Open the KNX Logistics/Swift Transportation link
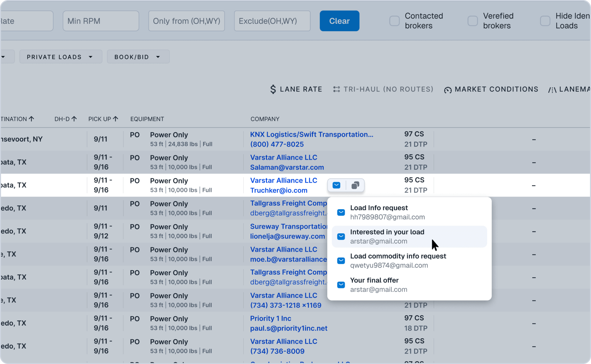This screenshot has width=591, height=364. pyautogui.click(x=312, y=134)
